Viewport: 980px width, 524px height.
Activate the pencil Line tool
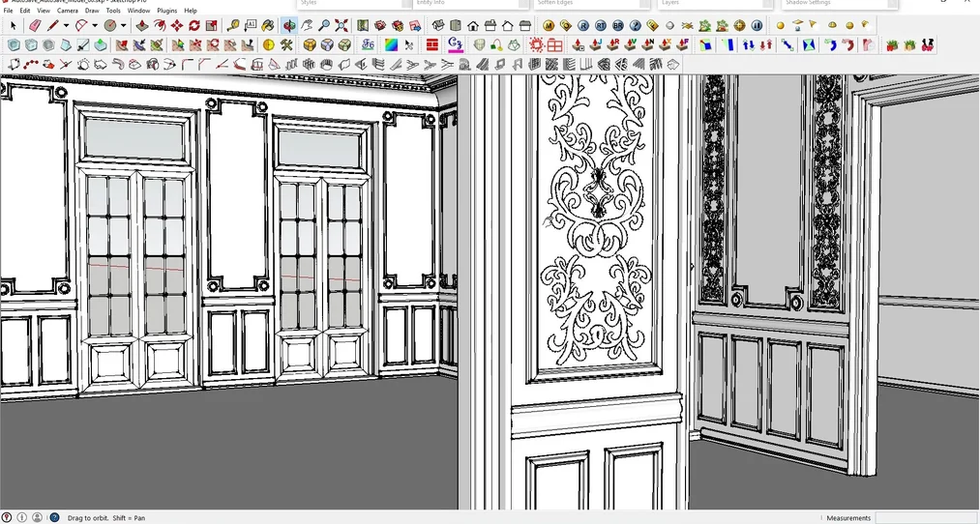click(x=52, y=25)
